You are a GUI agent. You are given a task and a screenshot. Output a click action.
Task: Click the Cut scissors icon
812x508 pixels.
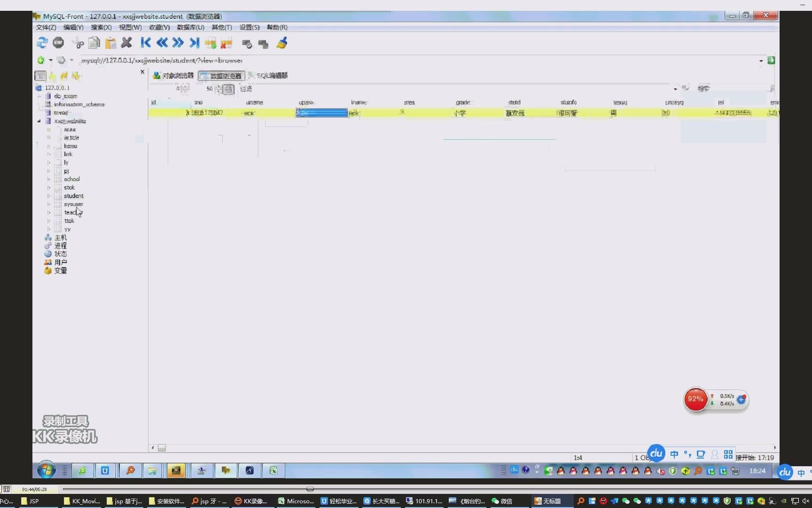pos(78,43)
